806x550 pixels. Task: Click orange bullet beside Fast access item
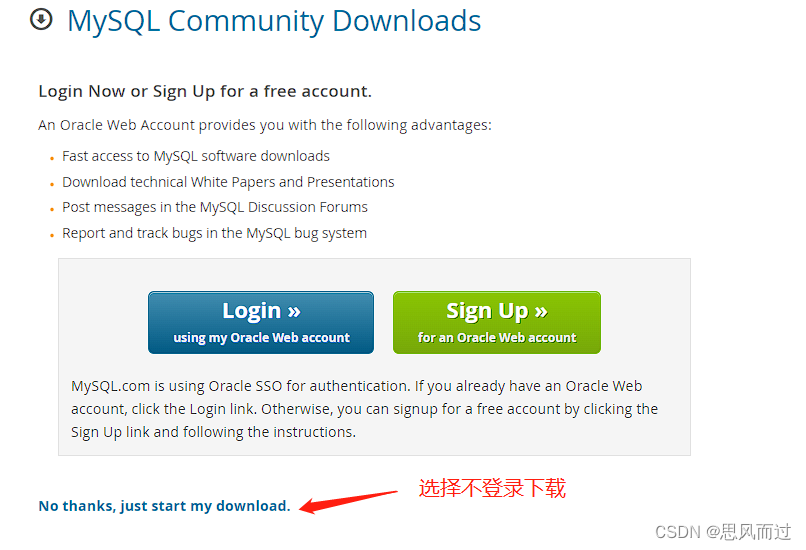52,158
